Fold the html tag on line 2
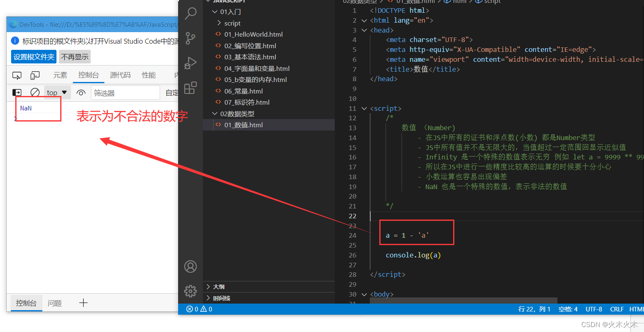Image resolution: width=644 pixels, height=332 pixels. pyautogui.click(x=364, y=21)
